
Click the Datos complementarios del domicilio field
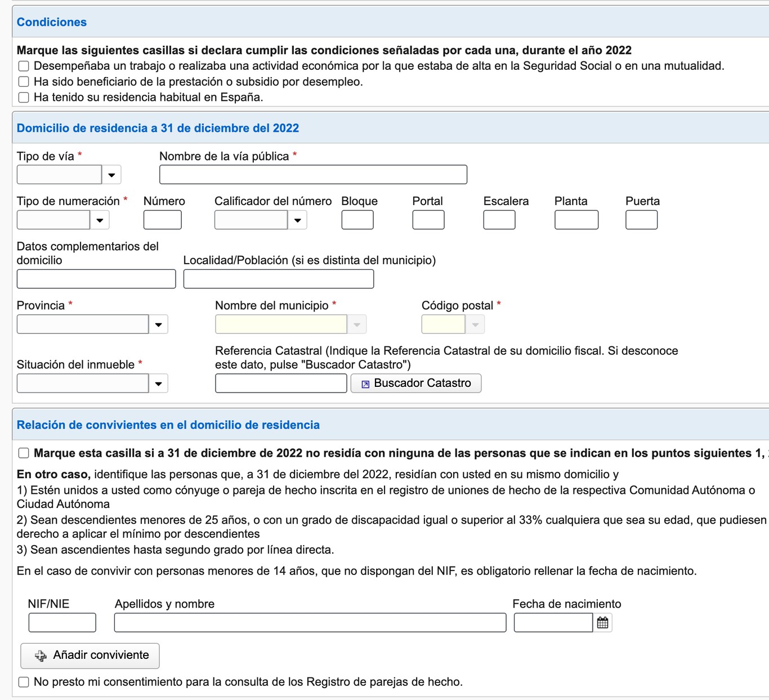point(96,279)
